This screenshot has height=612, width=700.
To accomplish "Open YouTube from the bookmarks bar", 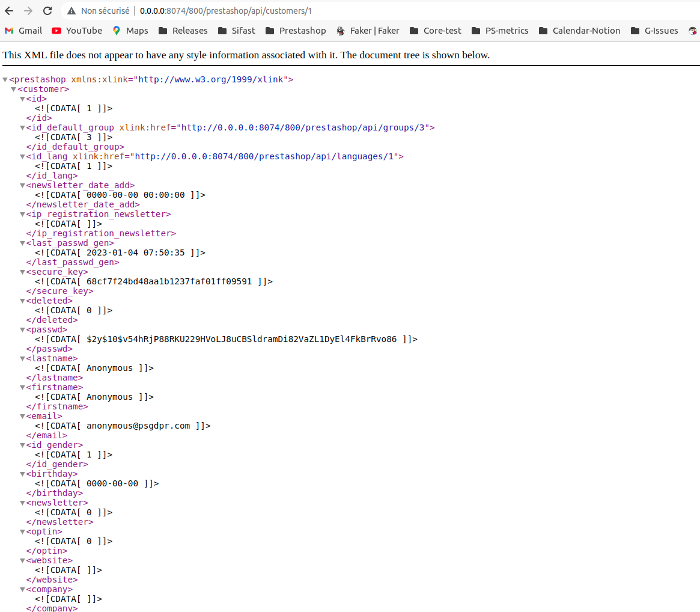I will (54, 30).
